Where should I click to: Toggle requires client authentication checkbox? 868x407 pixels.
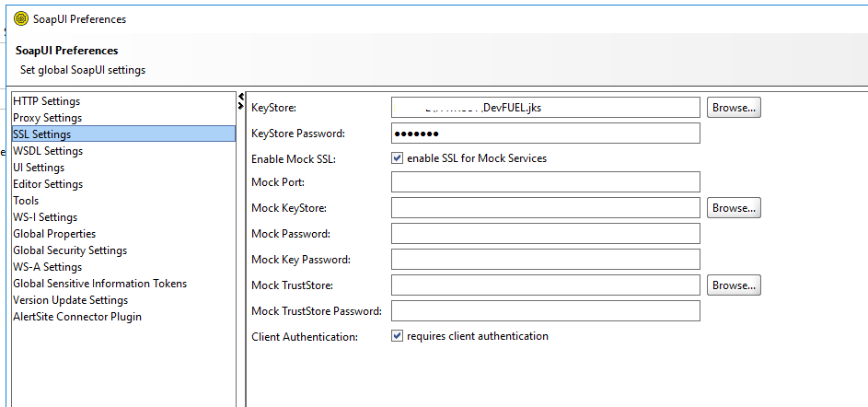click(397, 335)
